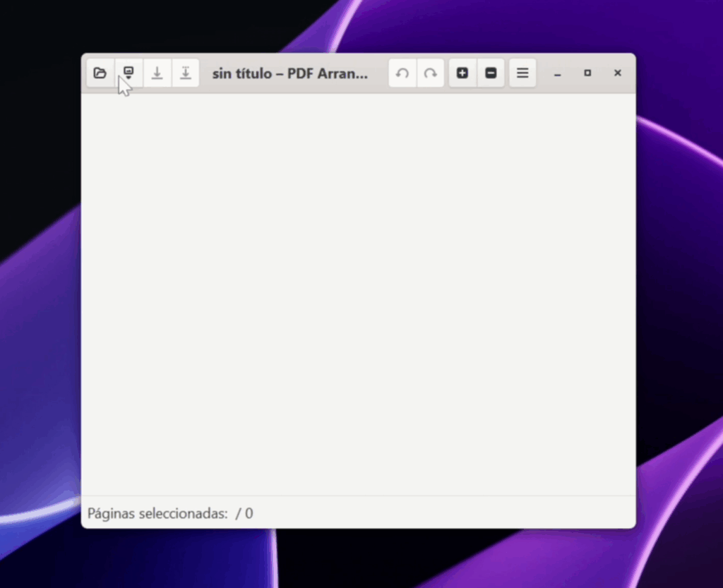Open a file with the folder icon
723x588 pixels.
pos(100,73)
